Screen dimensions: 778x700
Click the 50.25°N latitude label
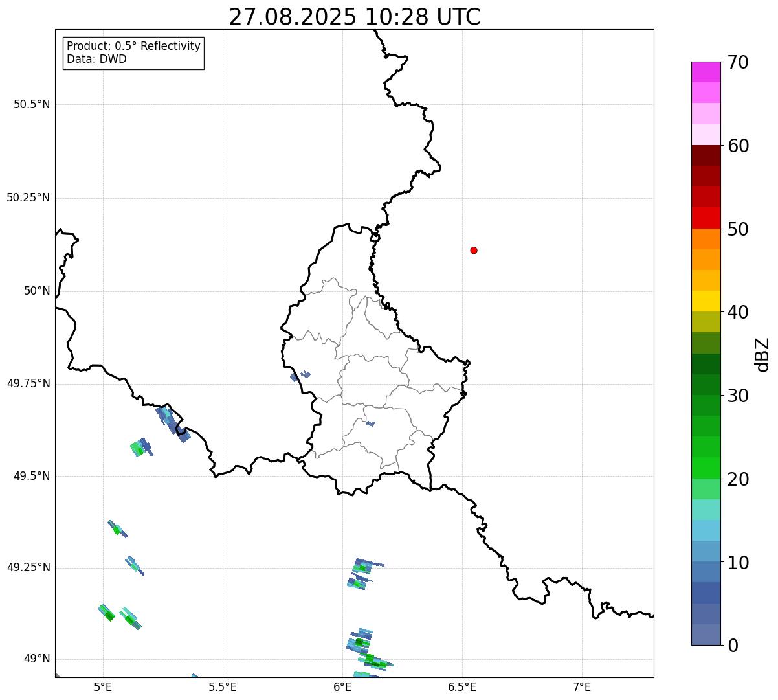point(28,198)
